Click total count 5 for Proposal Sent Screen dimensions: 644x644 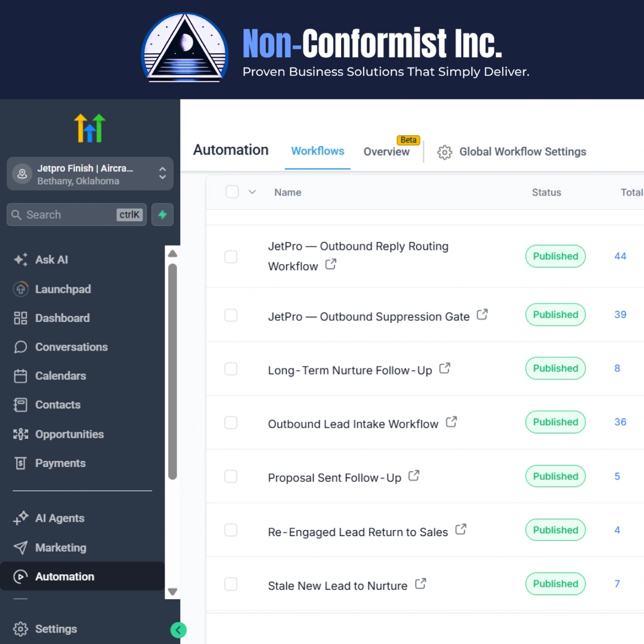(617, 476)
